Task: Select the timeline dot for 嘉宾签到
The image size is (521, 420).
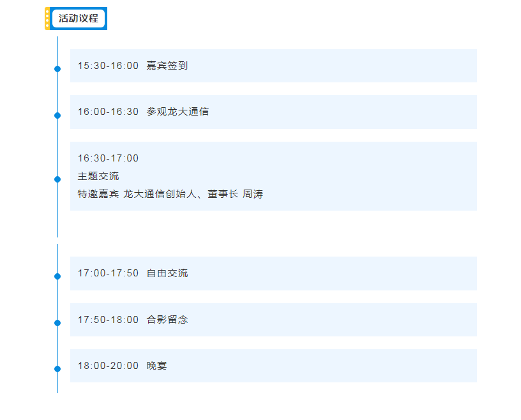Action: tap(57, 69)
